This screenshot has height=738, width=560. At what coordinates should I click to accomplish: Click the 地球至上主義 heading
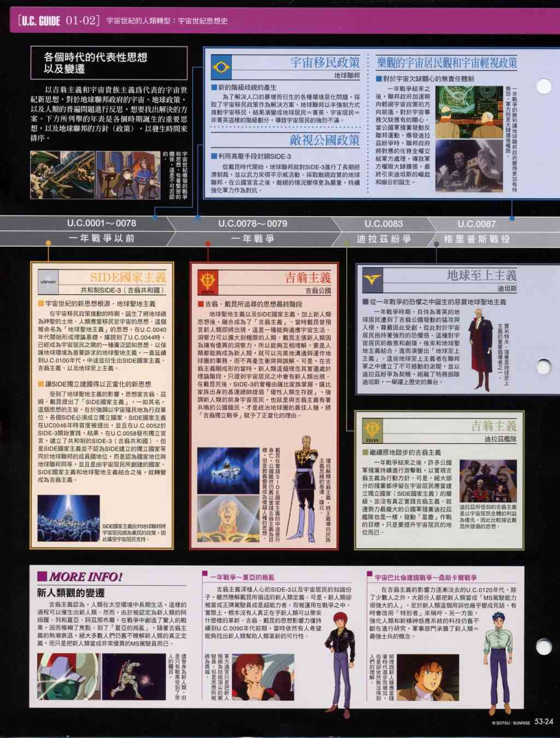(x=481, y=275)
